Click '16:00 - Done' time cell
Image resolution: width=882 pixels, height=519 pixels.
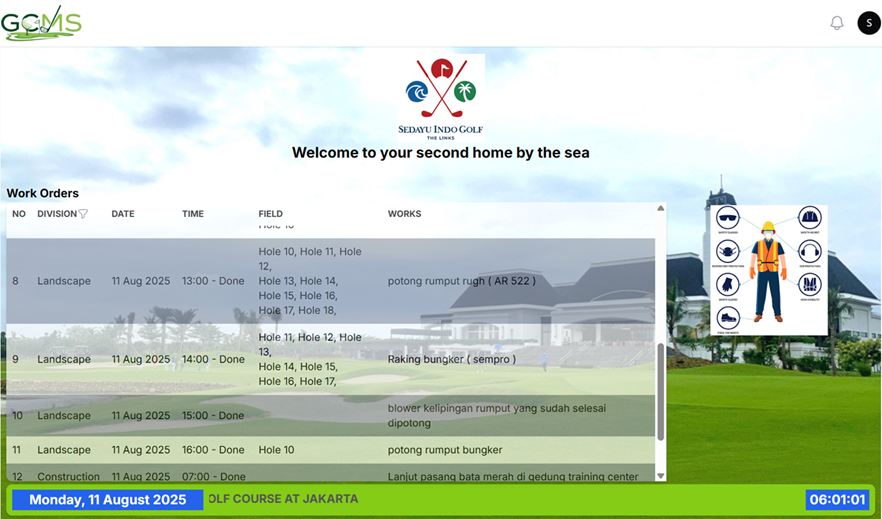(x=213, y=450)
